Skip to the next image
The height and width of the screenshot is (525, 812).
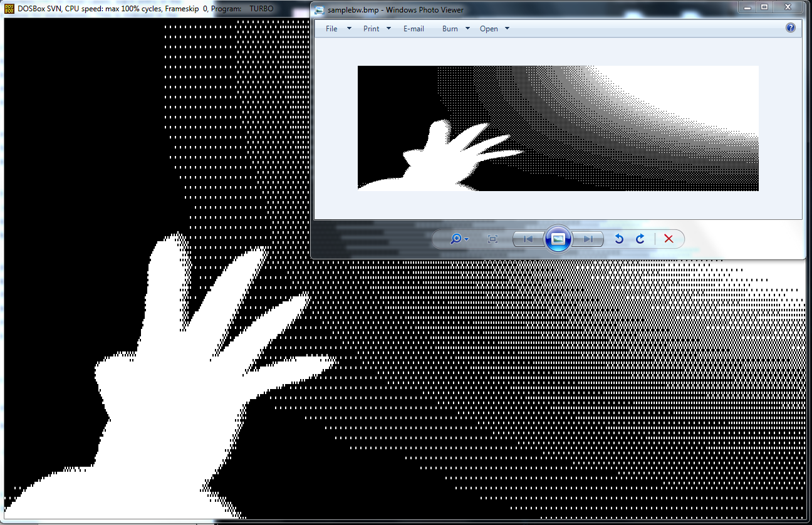point(588,239)
